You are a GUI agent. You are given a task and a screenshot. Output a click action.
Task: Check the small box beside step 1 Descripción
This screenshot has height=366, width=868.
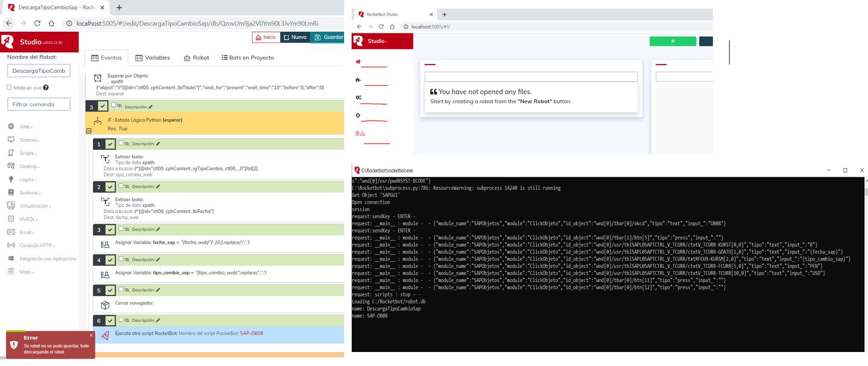tap(121, 143)
